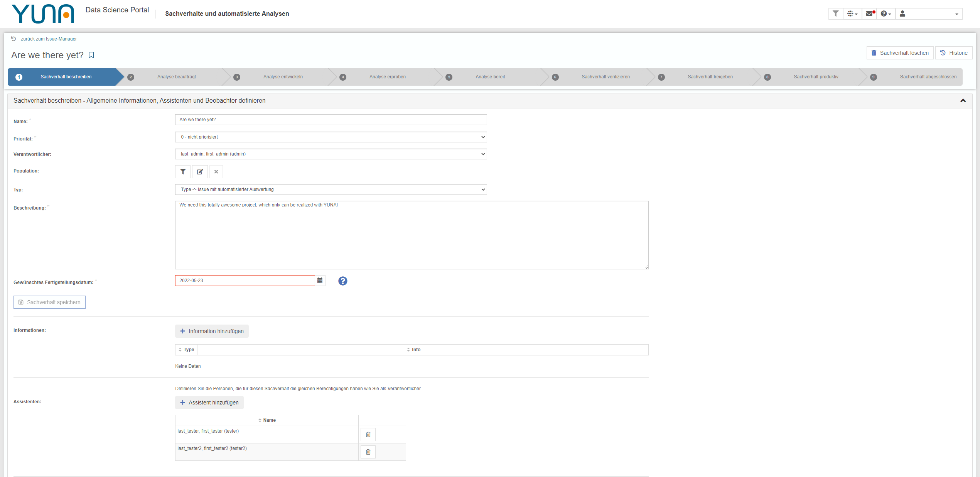
Task: Click the filter icon in top toolbar
Action: pos(835,14)
